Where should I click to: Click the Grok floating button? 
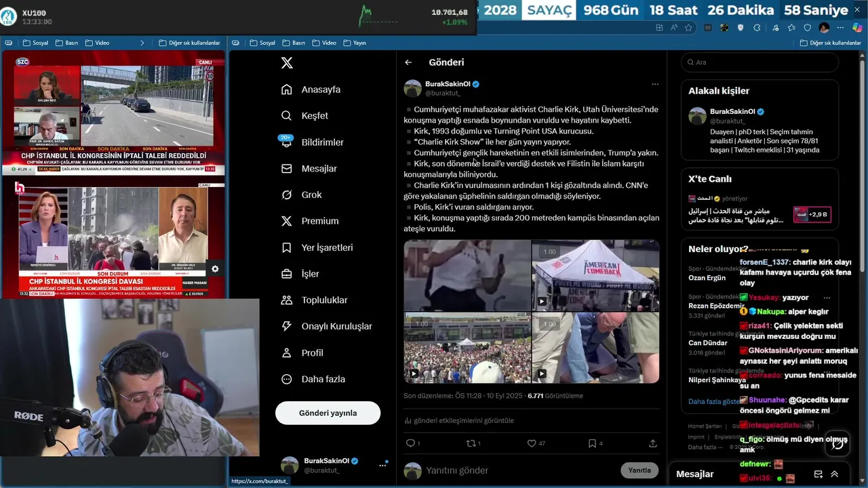click(x=838, y=443)
